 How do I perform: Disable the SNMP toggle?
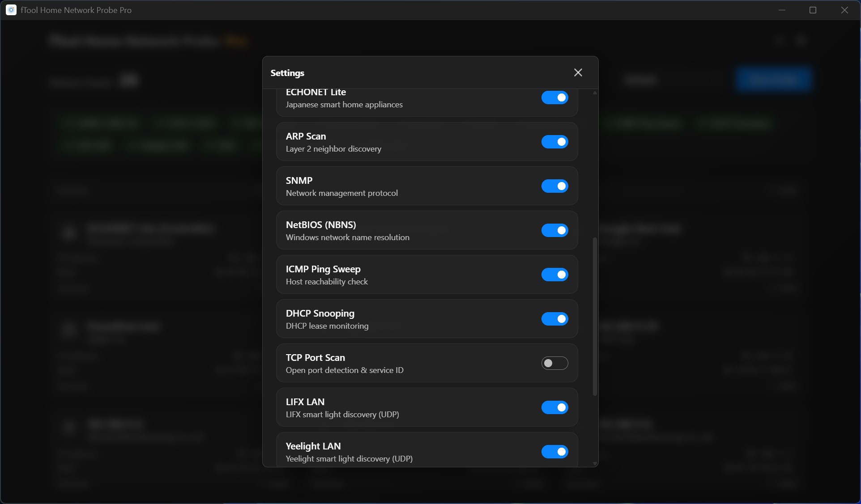click(554, 186)
